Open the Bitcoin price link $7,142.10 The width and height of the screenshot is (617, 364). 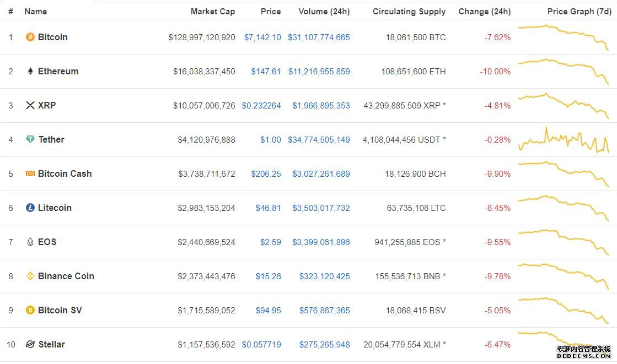tap(262, 37)
